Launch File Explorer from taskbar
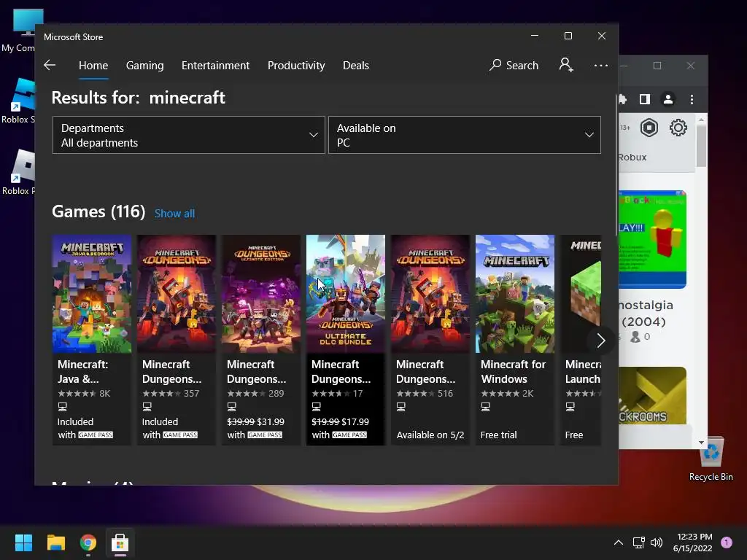This screenshot has height=560, width=747. (55, 542)
